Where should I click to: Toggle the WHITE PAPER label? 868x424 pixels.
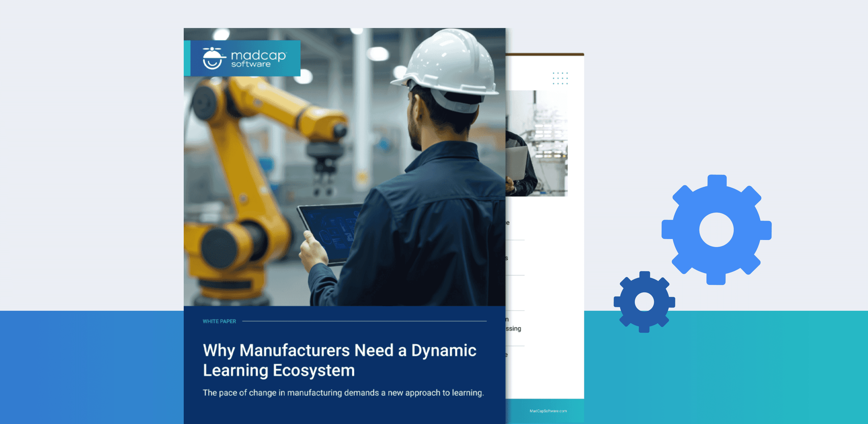pyautogui.click(x=219, y=321)
